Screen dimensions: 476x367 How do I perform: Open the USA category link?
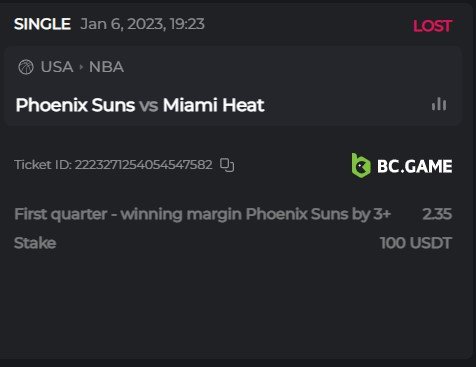pos(57,67)
